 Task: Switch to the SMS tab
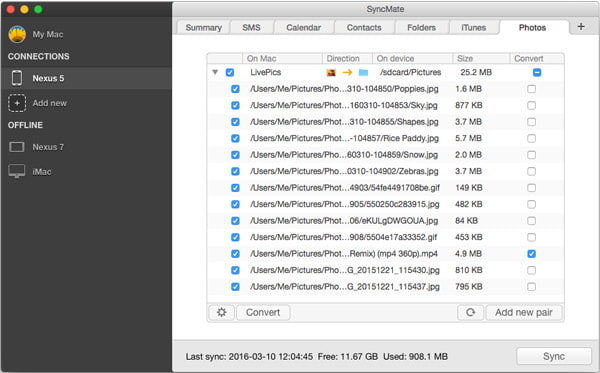[x=251, y=28]
